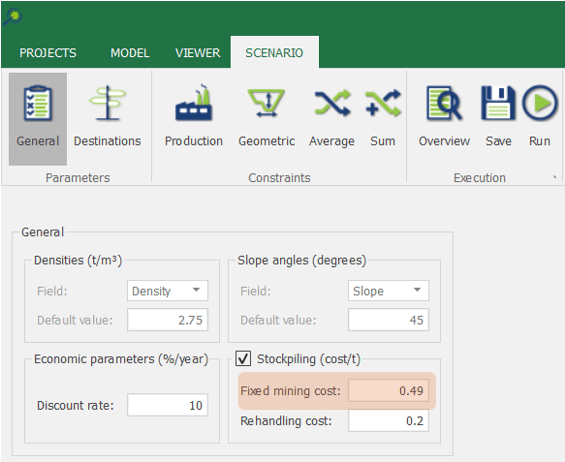Switch to the VIEWER tab
565x462 pixels.
click(197, 53)
